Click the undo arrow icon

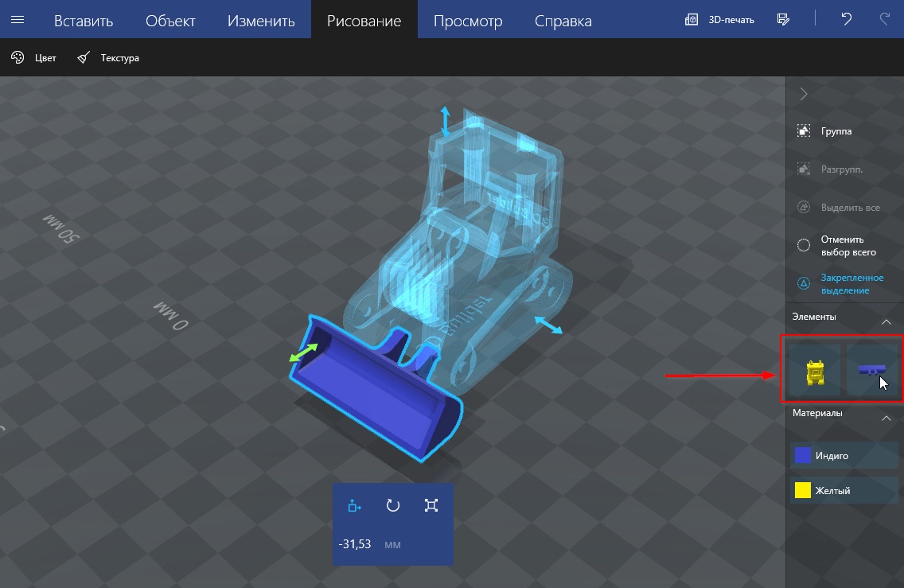tap(847, 20)
